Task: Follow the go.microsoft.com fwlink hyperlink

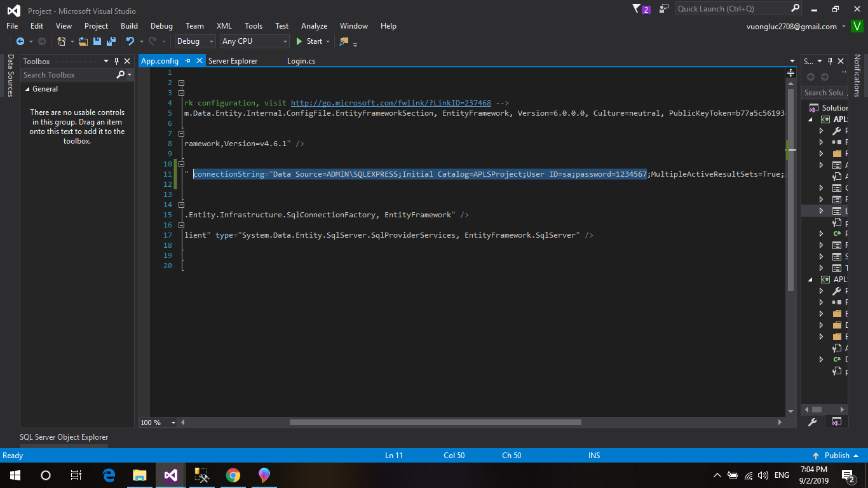Action: click(391, 103)
